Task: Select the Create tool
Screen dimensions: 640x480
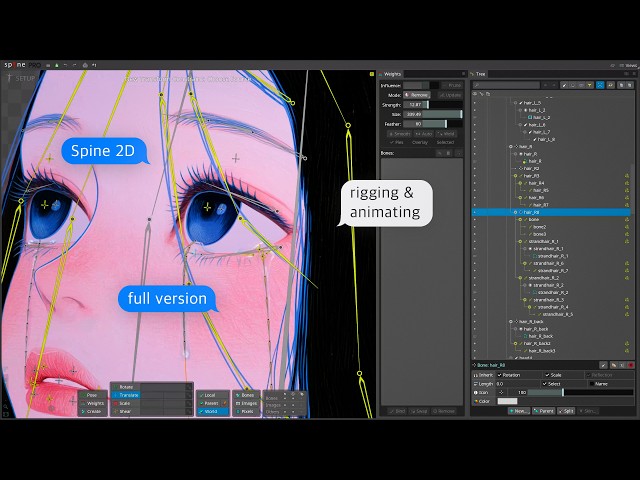Action: pyautogui.click(x=93, y=411)
